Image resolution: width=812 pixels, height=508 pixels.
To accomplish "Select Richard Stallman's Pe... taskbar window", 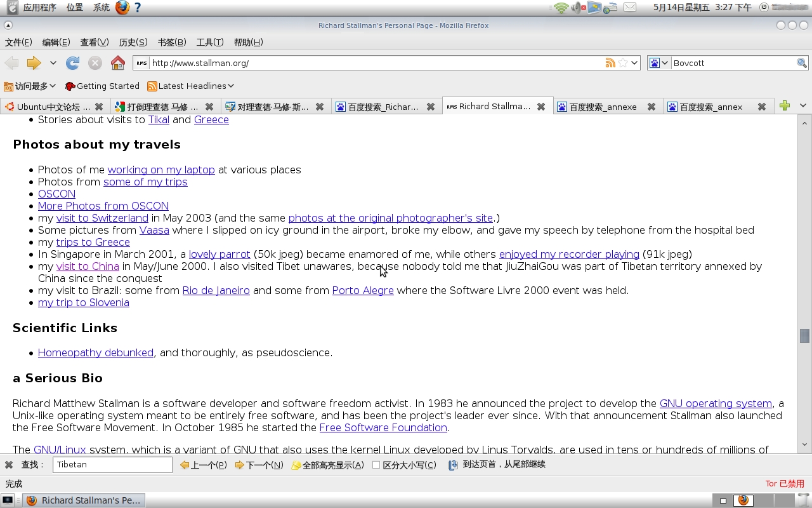I will tap(84, 500).
